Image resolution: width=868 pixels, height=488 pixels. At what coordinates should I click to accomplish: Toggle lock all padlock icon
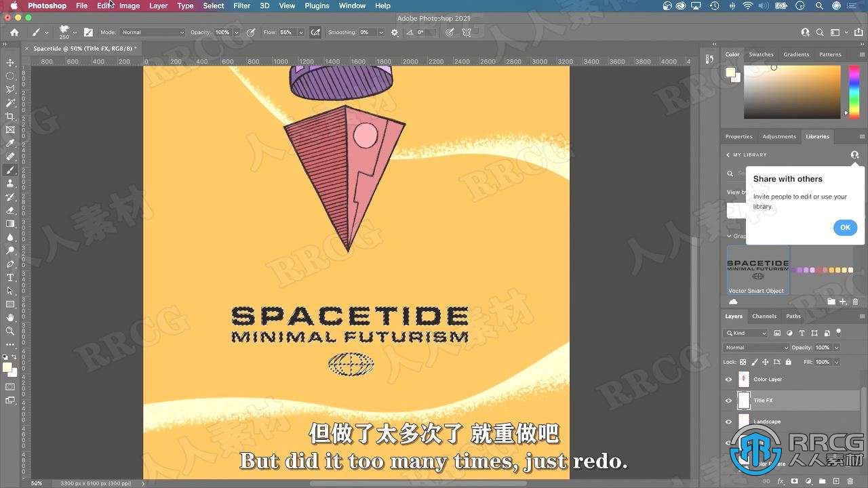tap(788, 362)
